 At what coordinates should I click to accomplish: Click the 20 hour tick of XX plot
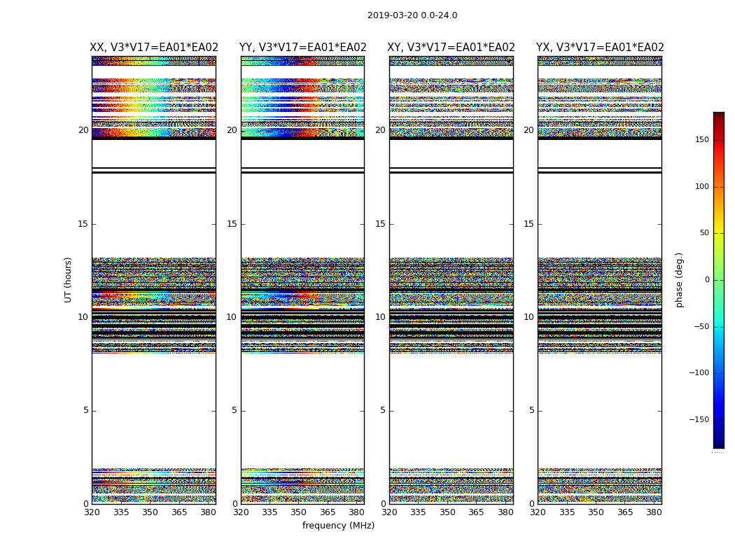83,130
